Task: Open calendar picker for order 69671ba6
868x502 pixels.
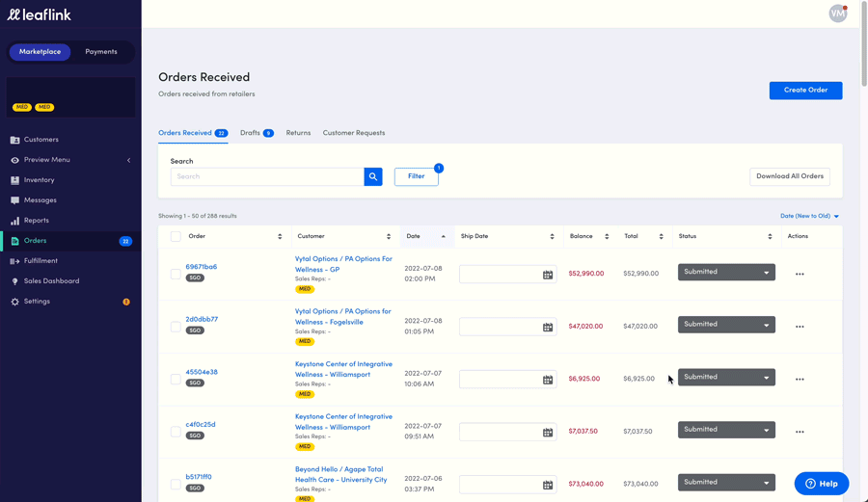Action: pos(548,275)
